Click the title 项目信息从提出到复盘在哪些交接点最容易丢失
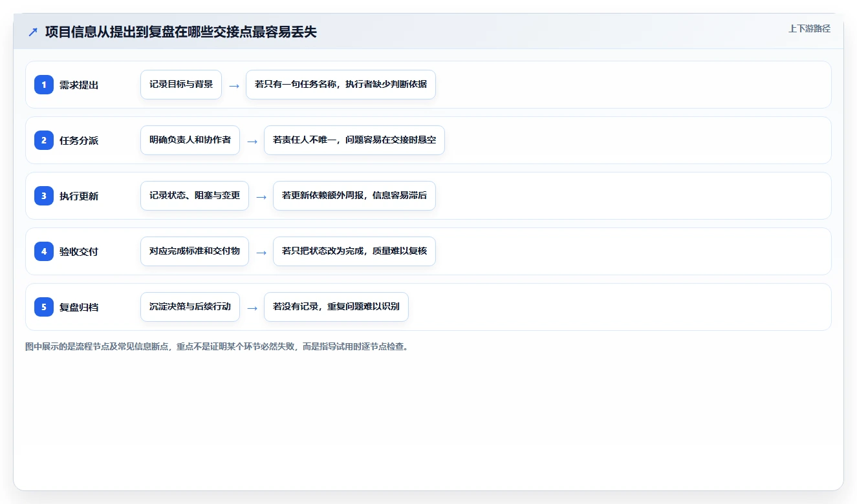This screenshot has width=857, height=504. coord(181,32)
